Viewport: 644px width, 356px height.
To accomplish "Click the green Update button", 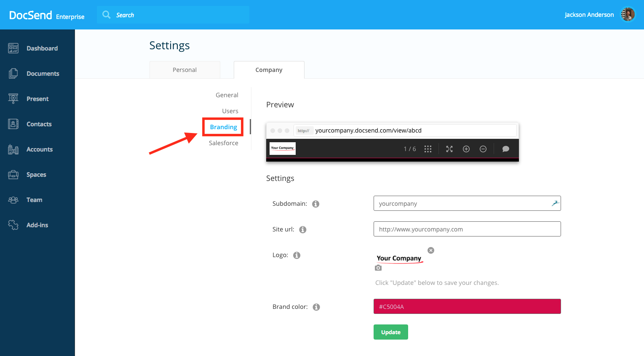I will (x=391, y=332).
